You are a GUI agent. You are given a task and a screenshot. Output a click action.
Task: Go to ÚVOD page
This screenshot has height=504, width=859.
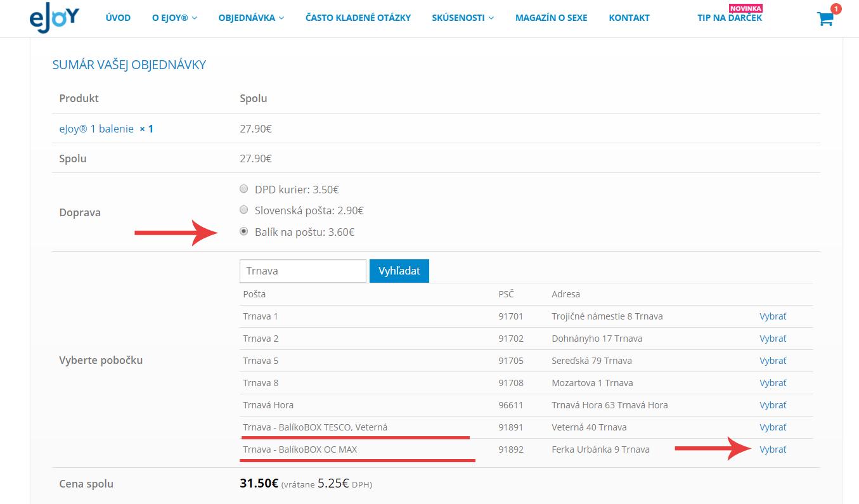pos(118,18)
